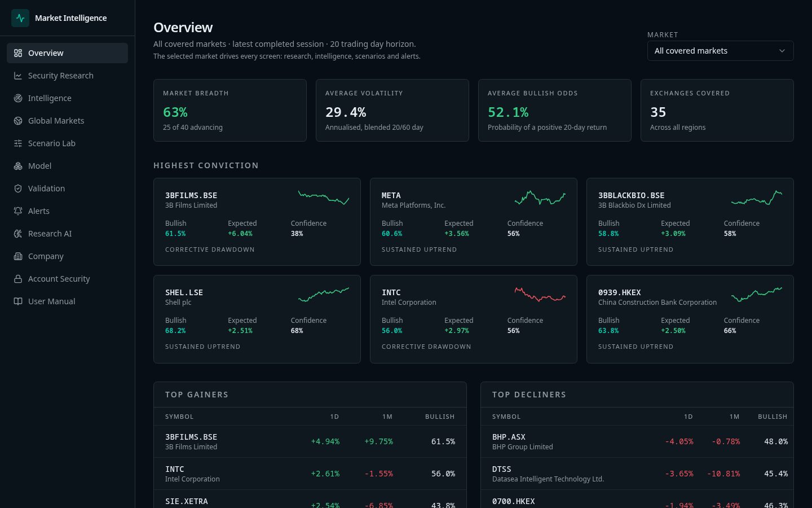Viewport: 812px width, 508px height.
Task: Click the Overview grid icon in sidebar
Action: 18,53
